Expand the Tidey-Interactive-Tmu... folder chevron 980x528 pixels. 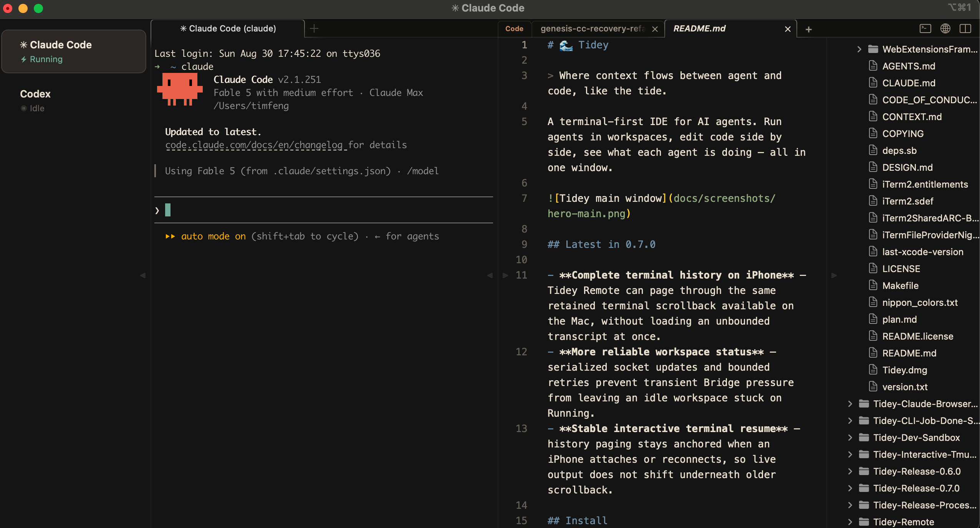(x=850, y=454)
